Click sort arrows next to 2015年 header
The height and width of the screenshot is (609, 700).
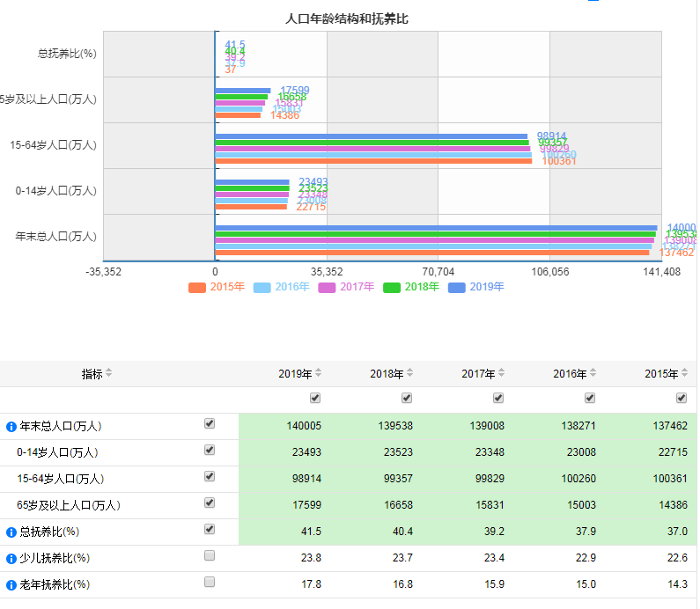(685, 374)
